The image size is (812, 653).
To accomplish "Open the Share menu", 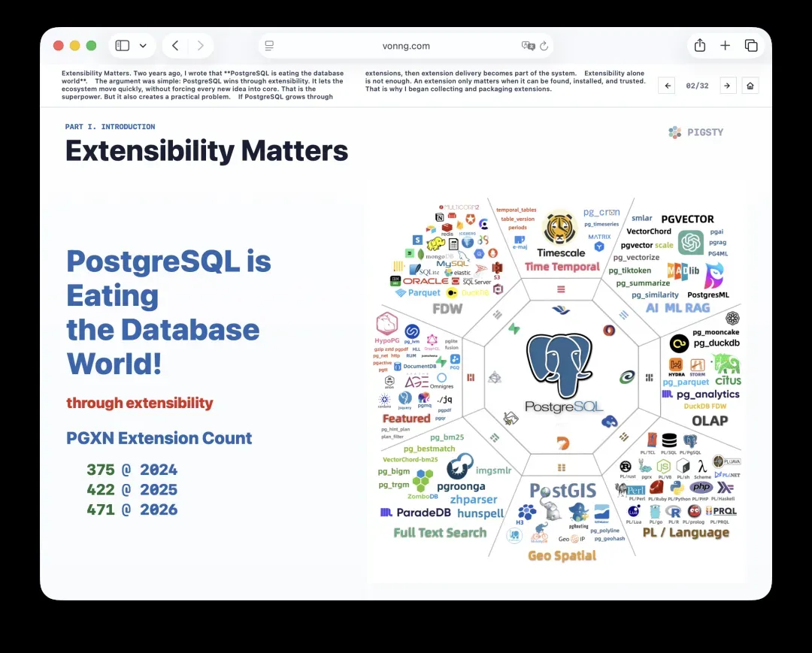I will [x=700, y=46].
